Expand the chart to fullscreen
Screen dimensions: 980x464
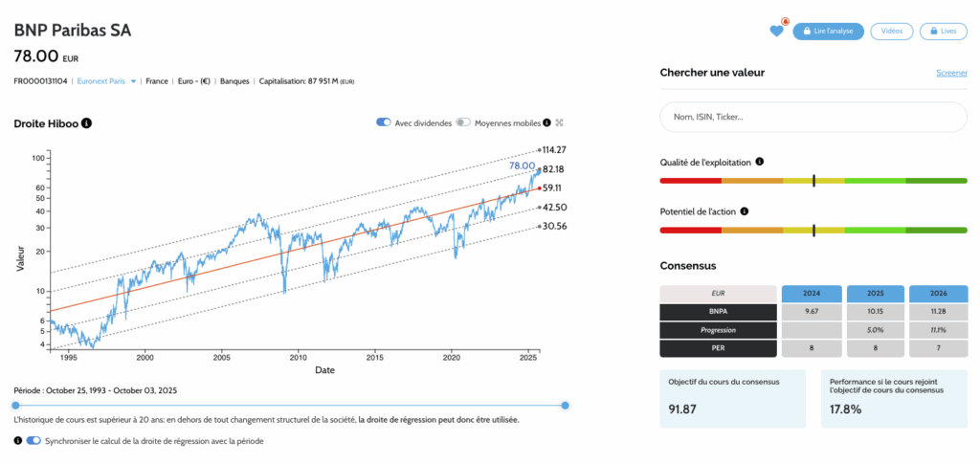point(560,122)
